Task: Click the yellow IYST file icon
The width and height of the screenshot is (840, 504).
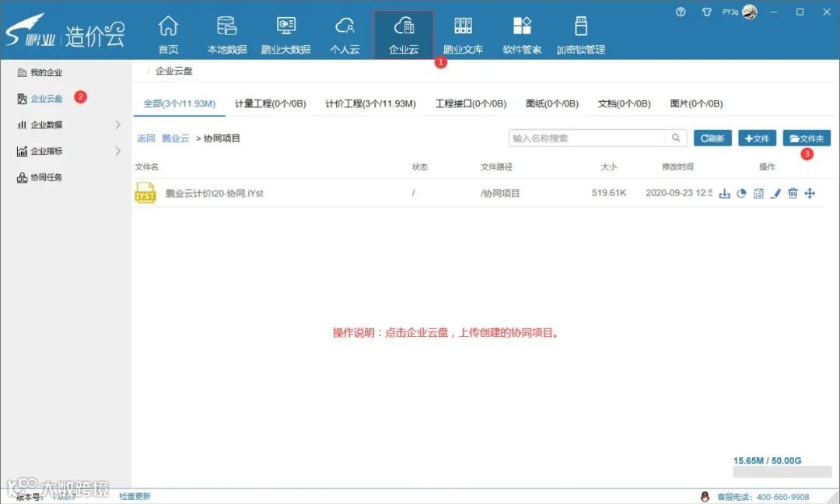Action: [x=145, y=193]
